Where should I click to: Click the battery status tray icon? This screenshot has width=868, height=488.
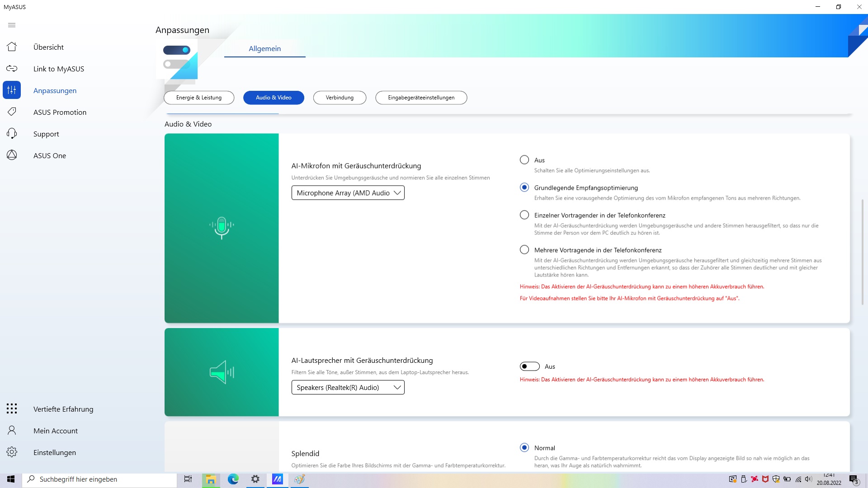pos(787,479)
